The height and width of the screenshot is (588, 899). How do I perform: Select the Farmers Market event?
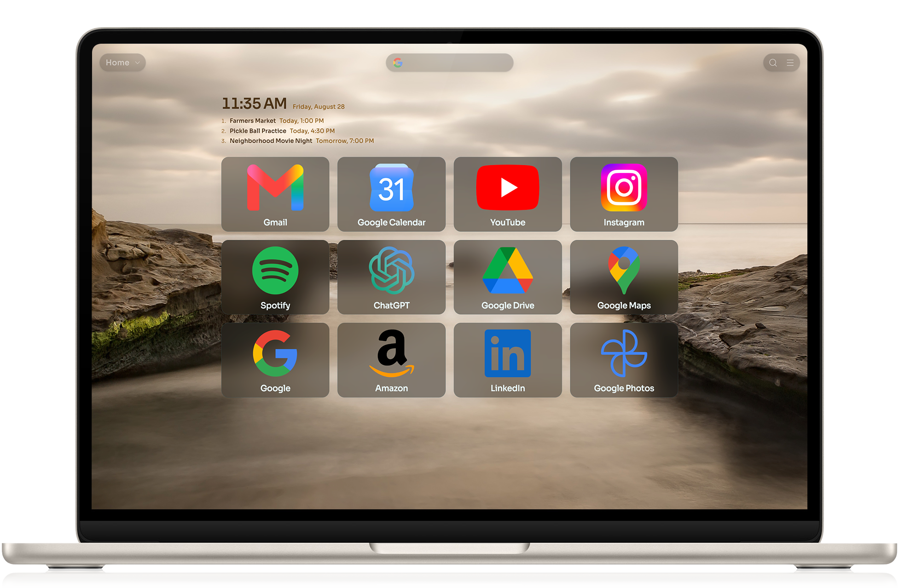click(x=253, y=121)
